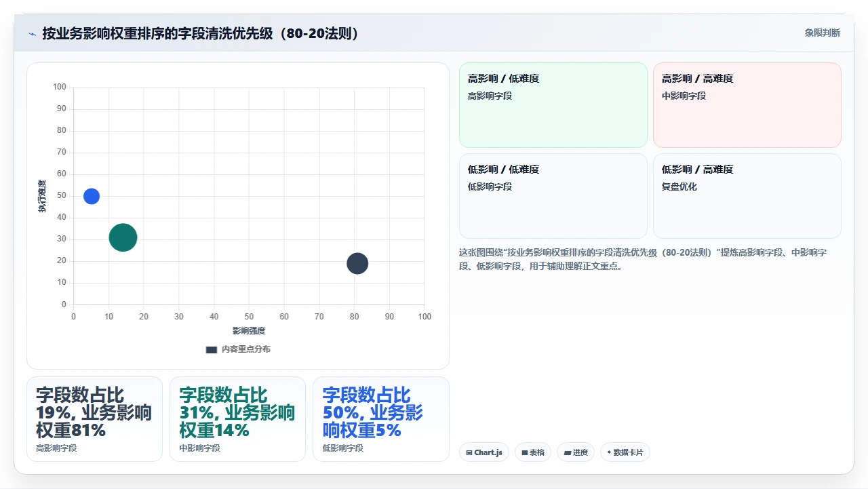Click the 执行难度 y-axis title

43,196
